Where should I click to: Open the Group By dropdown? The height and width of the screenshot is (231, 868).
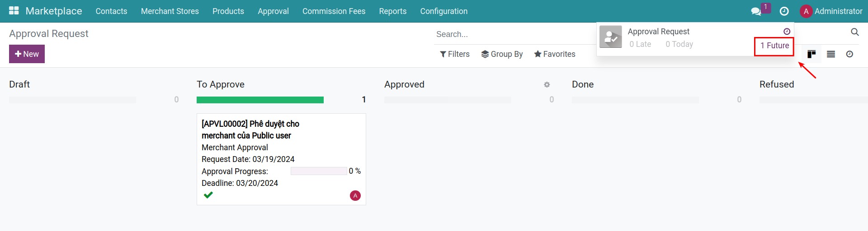pyautogui.click(x=502, y=54)
